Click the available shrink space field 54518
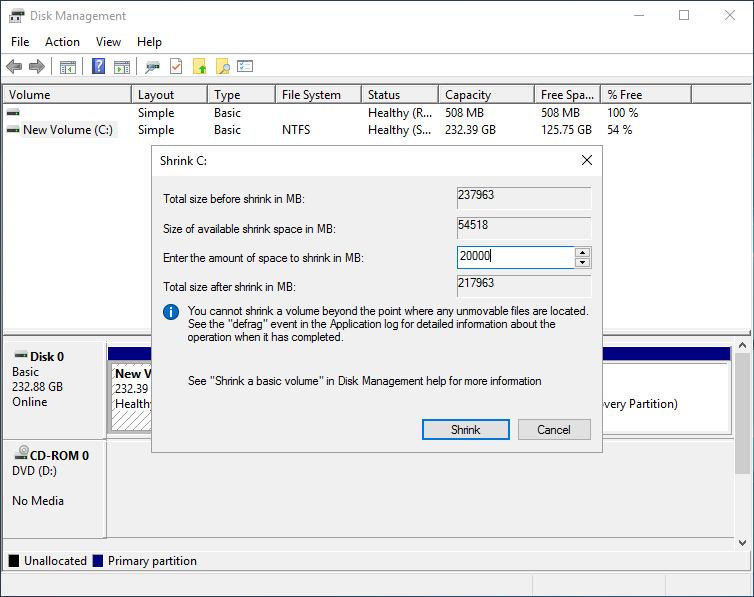Viewport: 754px width, 597px height. tap(524, 228)
